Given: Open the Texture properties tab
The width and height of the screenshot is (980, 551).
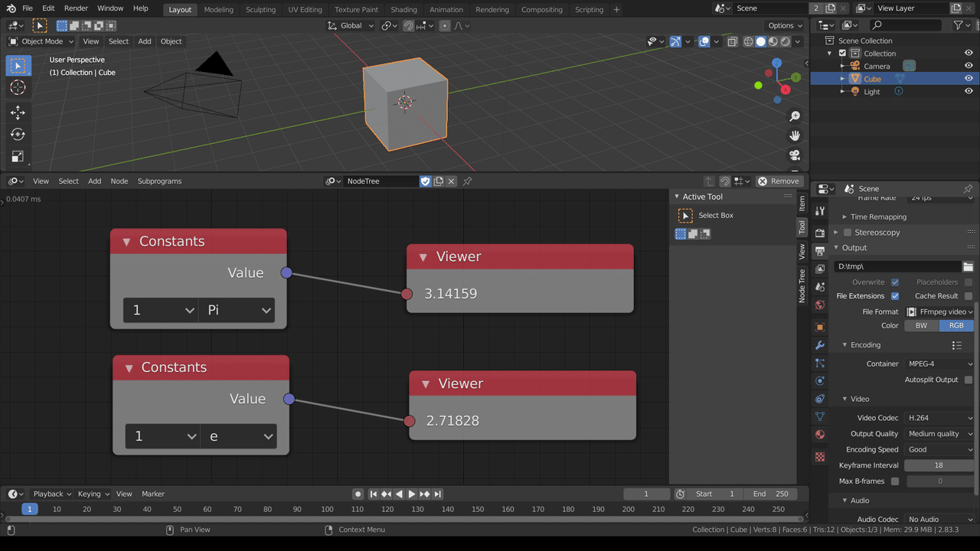Looking at the screenshot, I should point(820,457).
